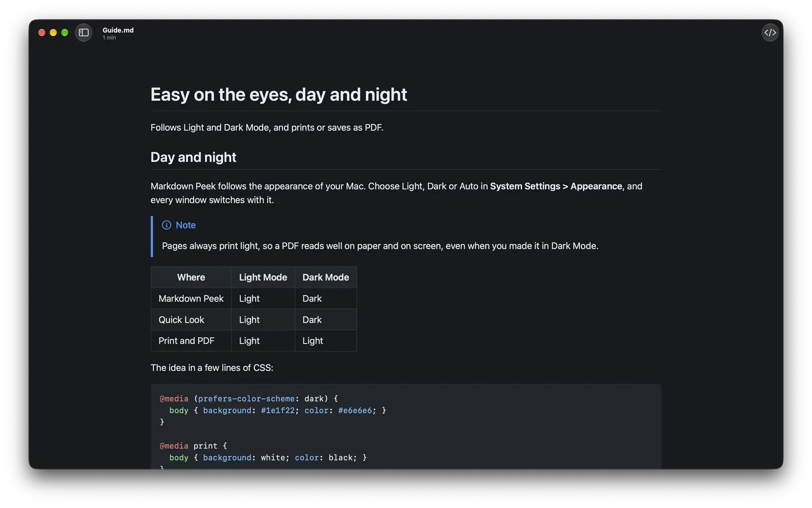The image size is (812, 508).
Task: Select the "Markdown Peek" table cell
Action: click(x=191, y=299)
